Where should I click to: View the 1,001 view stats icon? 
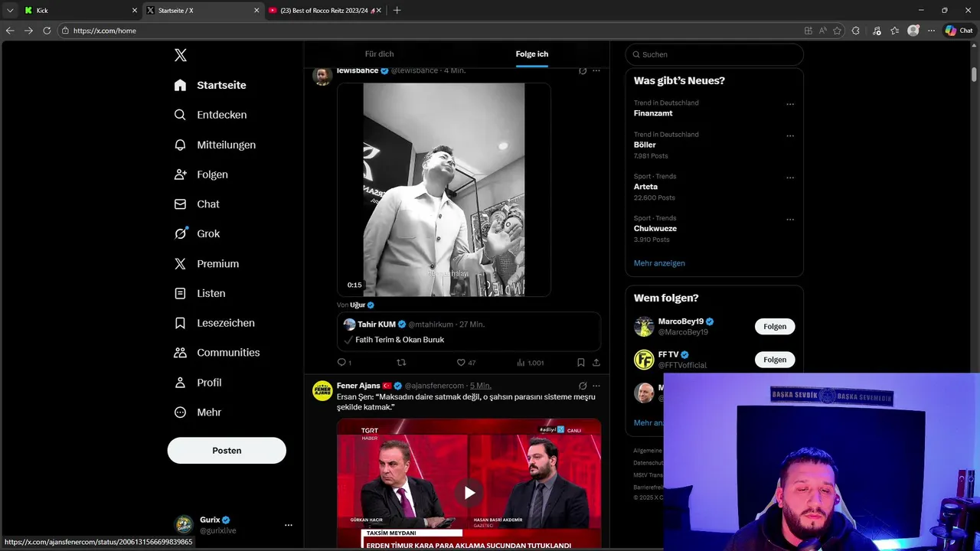coord(521,363)
